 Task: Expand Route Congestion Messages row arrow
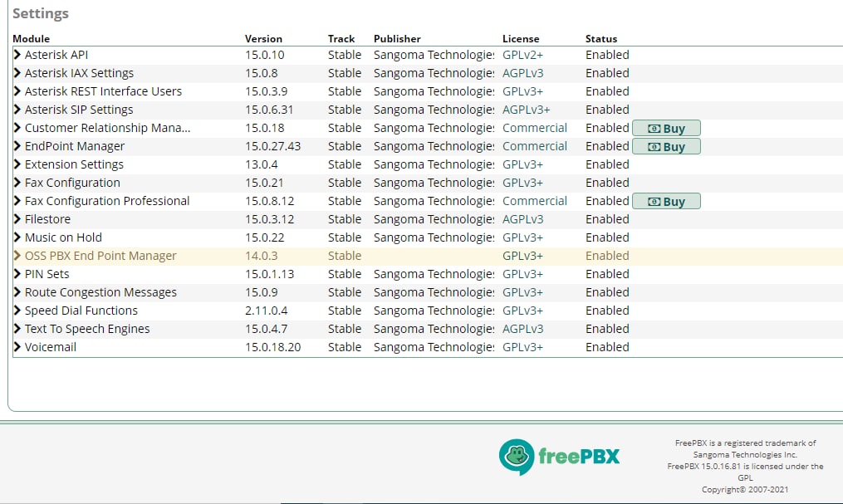coord(17,292)
